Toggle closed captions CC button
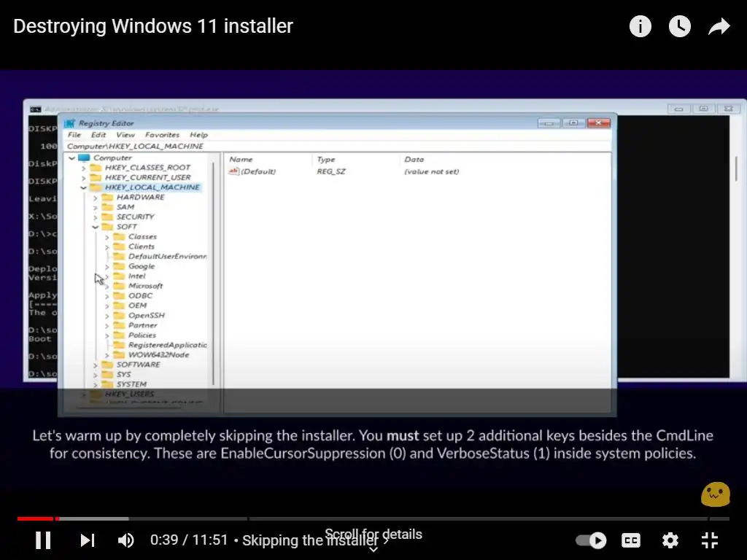 coord(631,540)
